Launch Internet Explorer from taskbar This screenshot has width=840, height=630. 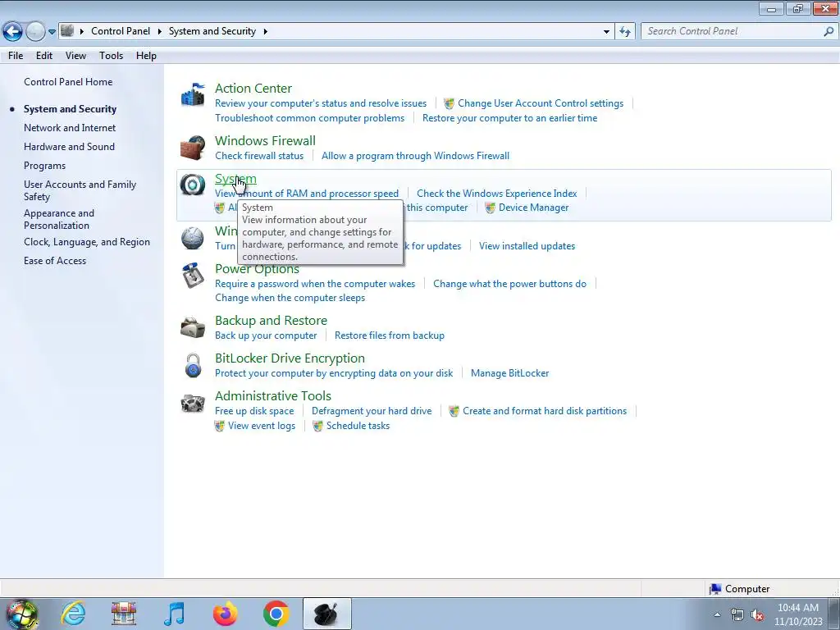click(x=73, y=614)
